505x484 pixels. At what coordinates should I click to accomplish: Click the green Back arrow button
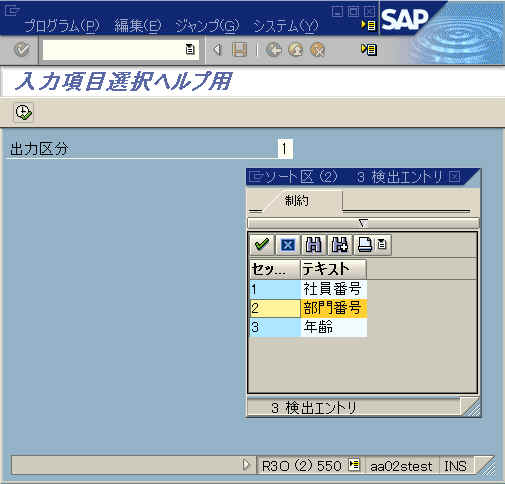pyautogui.click(x=274, y=50)
